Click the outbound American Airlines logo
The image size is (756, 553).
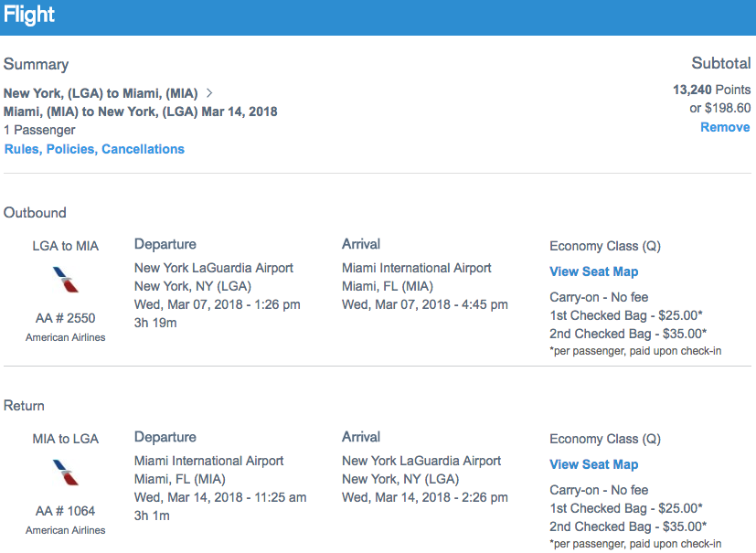click(x=65, y=280)
